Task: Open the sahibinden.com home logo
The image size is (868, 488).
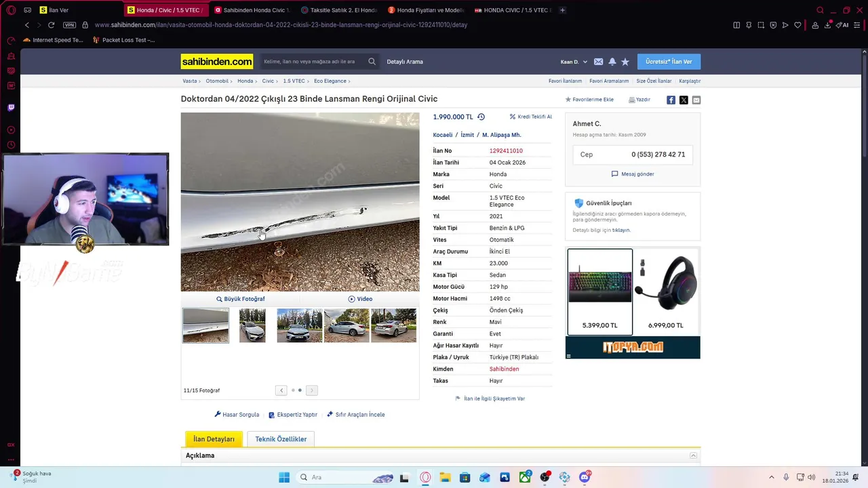Action: [x=217, y=62]
